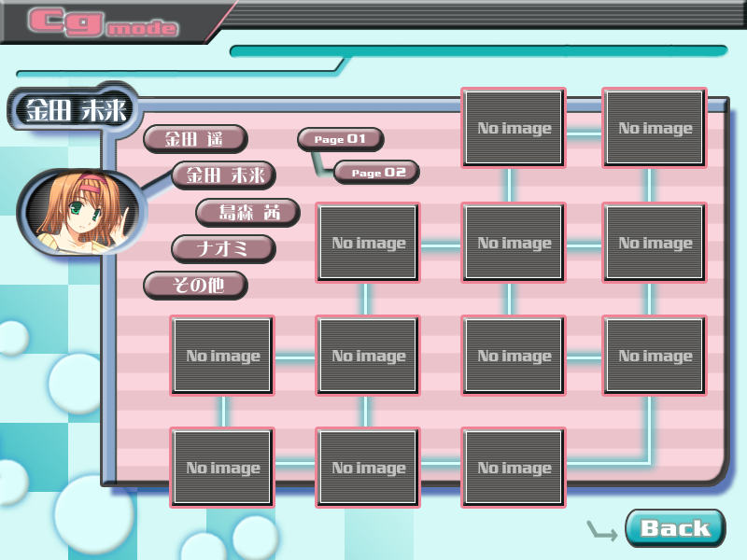
Task: Open the bottom-left No image thumbnail
Action: [222, 468]
